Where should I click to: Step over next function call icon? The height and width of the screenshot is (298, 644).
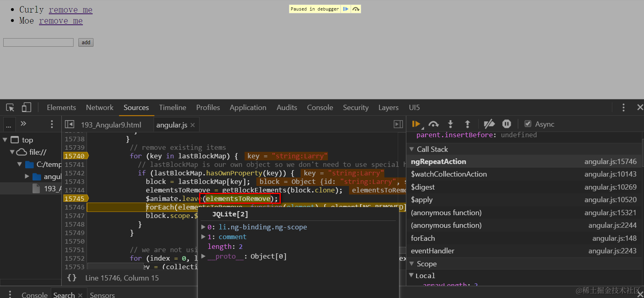click(434, 124)
